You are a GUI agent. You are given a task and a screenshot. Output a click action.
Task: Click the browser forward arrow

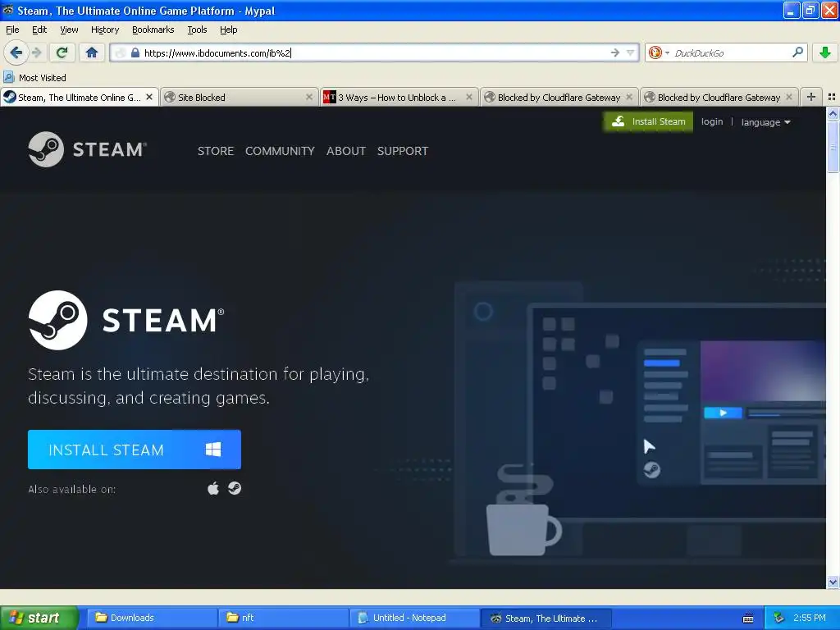click(x=36, y=52)
